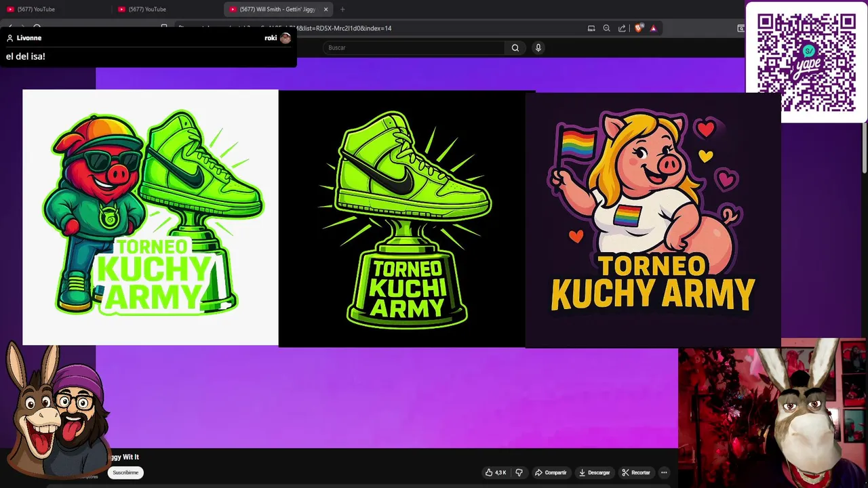Click the share page icon in address bar
The width and height of the screenshot is (868, 488).
[x=622, y=28]
